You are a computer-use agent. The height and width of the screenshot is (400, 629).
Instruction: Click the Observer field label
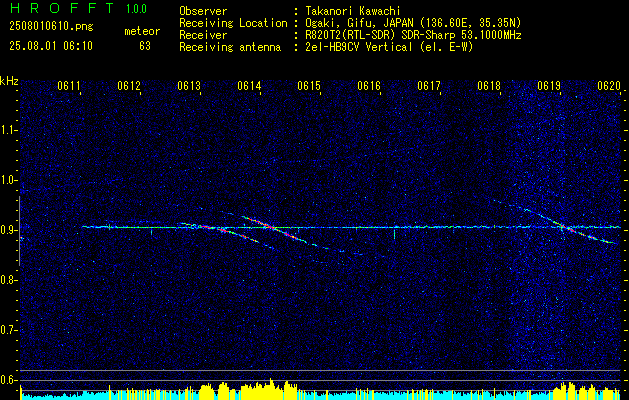tap(203, 12)
